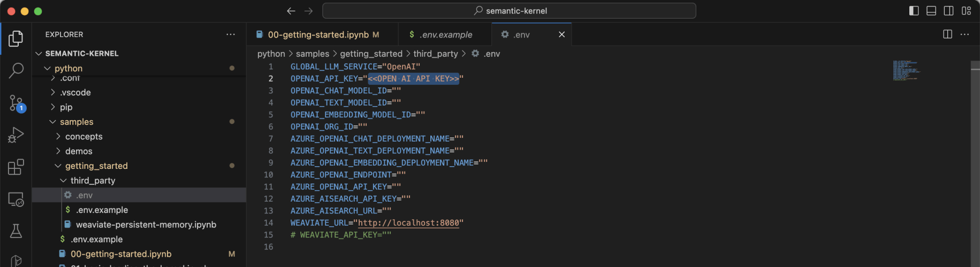Toggle the secondary side bar

948,11
